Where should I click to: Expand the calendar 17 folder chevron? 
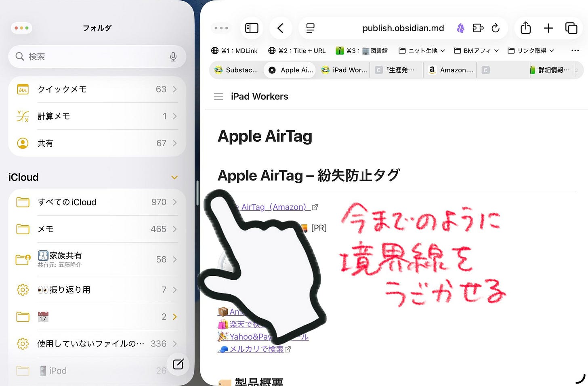coord(175,317)
